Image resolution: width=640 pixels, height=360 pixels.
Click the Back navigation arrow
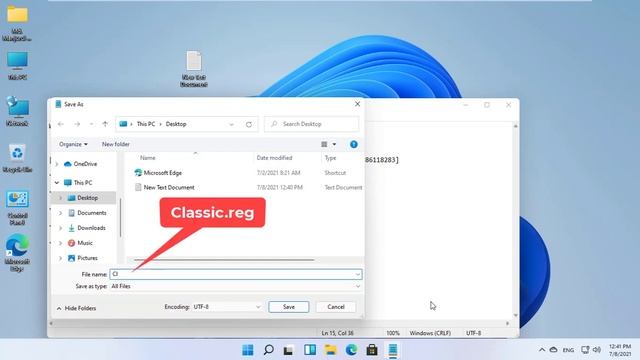(61, 124)
